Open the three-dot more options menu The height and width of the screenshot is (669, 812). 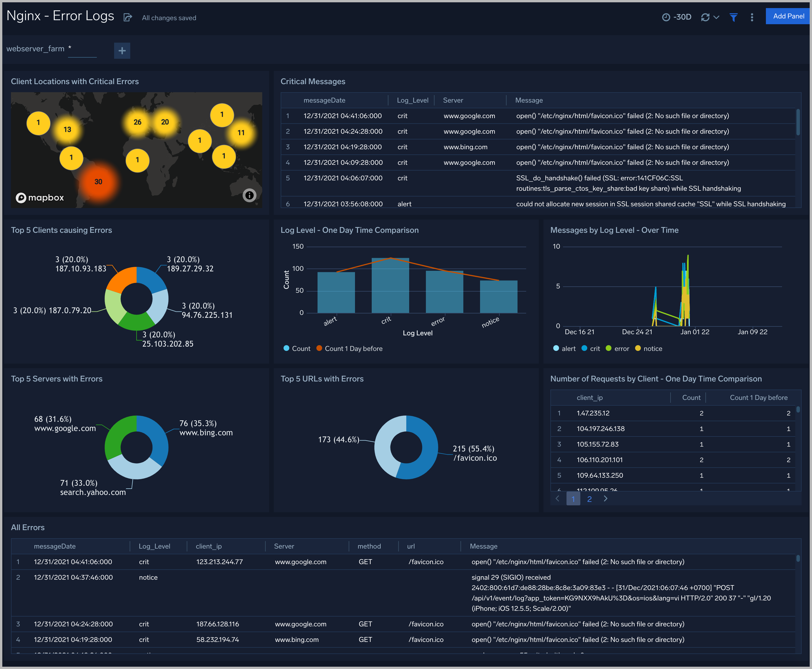point(752,17)
